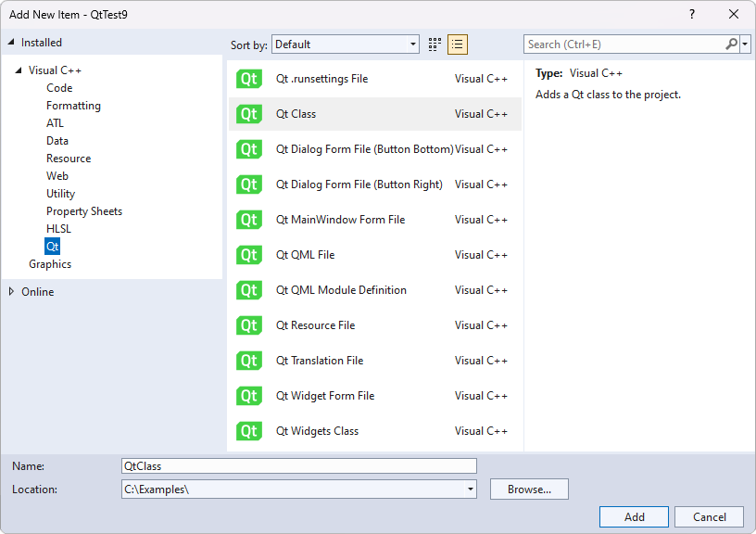Viewport: 756px width, 534px height.
Task: Select the Code category under Visual C++
Action: 59,87
